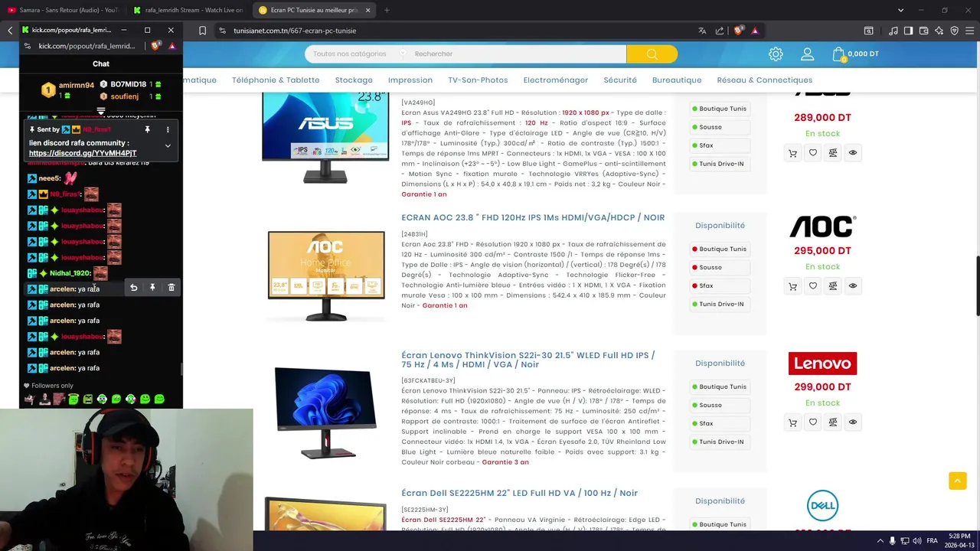Pin the hovered arcelen chat message
This screenshot has width=980, height=551.
click(152, 288)
